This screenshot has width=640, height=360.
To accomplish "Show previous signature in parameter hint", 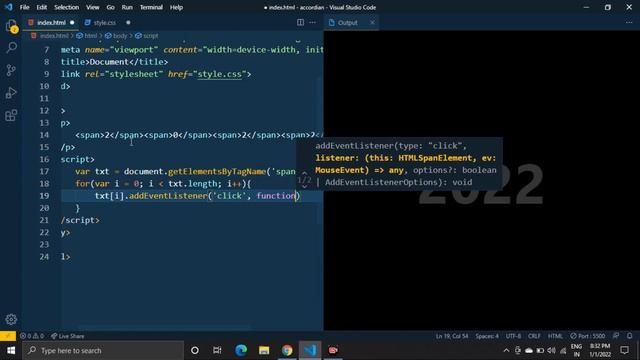I will pyautogui.click(x=304, y=173).
